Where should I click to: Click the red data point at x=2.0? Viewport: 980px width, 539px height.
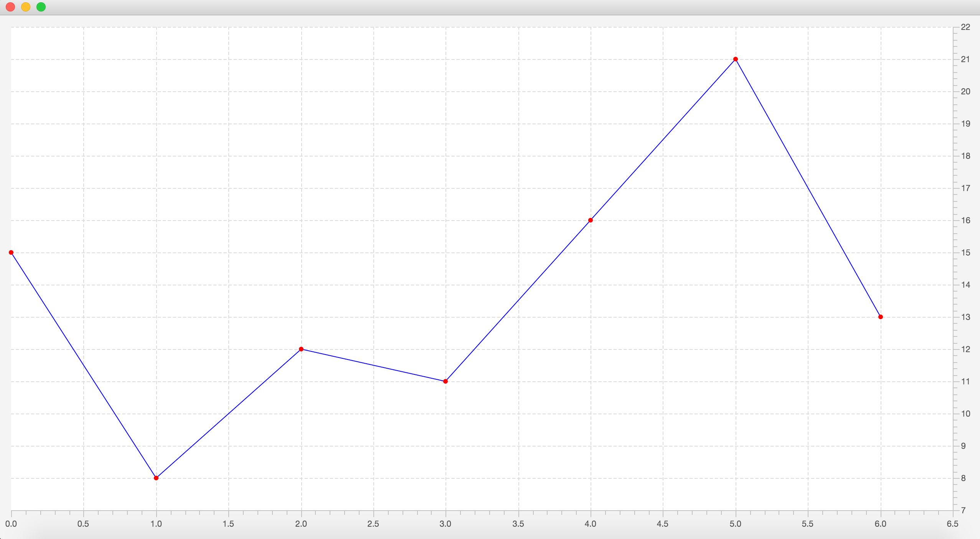click(x=301, y=349)
